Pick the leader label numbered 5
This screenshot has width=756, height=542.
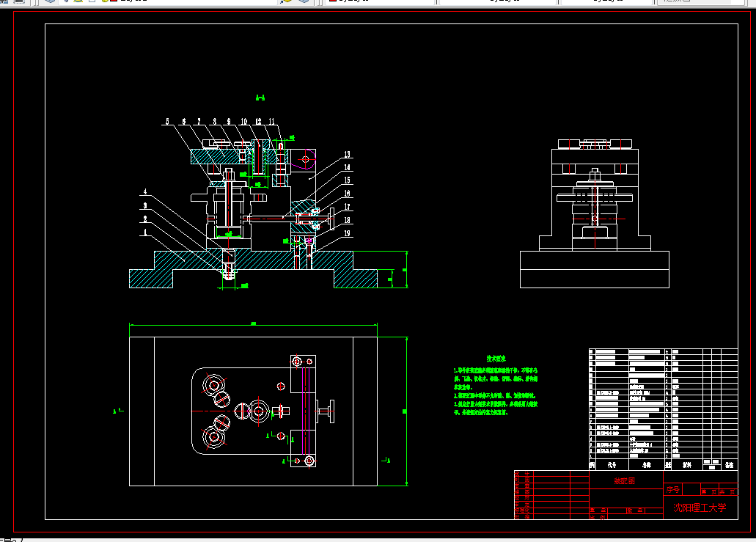[167, 122]
